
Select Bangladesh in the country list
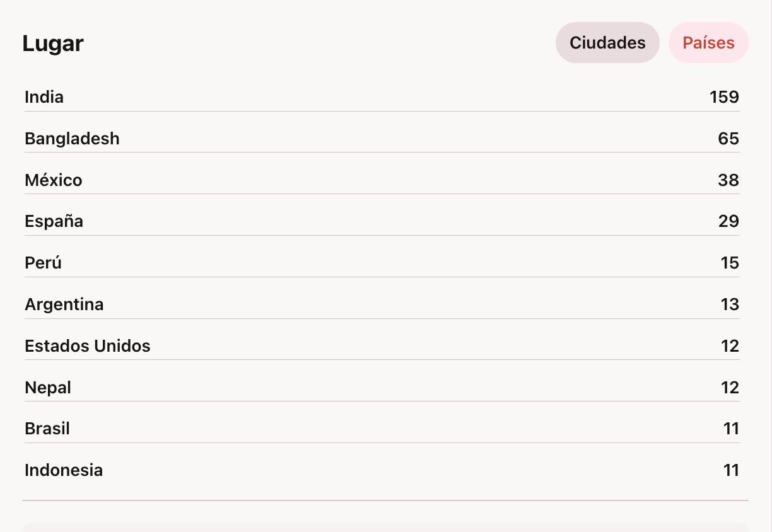point(72,139)
